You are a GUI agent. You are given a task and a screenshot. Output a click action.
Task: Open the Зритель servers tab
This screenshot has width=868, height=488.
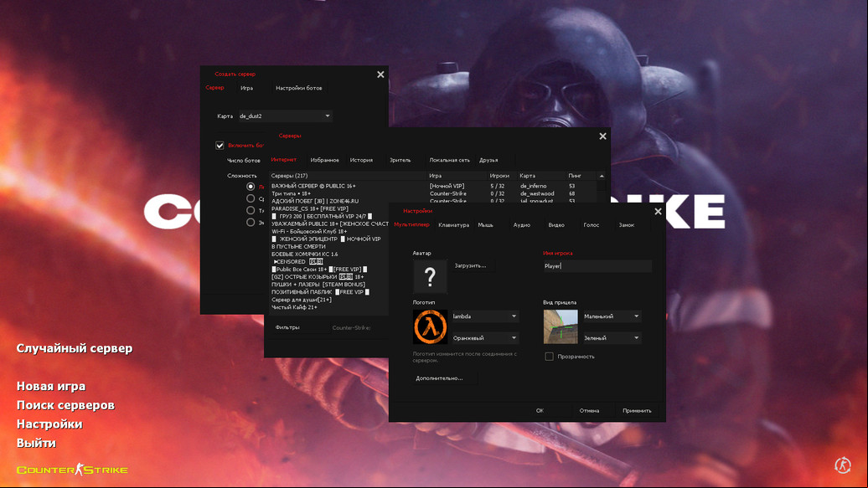click(400, 160)
